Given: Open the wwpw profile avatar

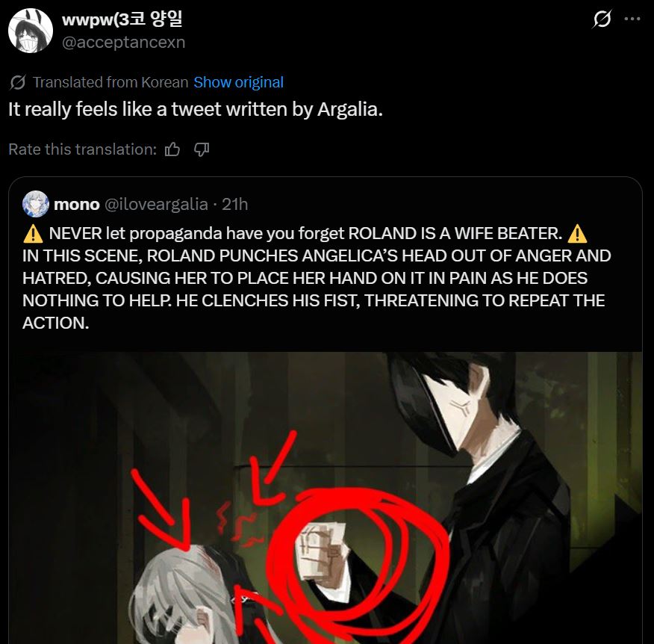Looking at the screenshot, I should point(31,31).
